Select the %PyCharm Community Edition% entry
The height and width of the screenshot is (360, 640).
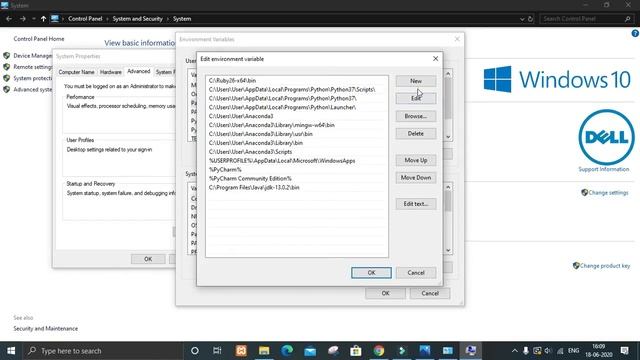coord(297,179)
